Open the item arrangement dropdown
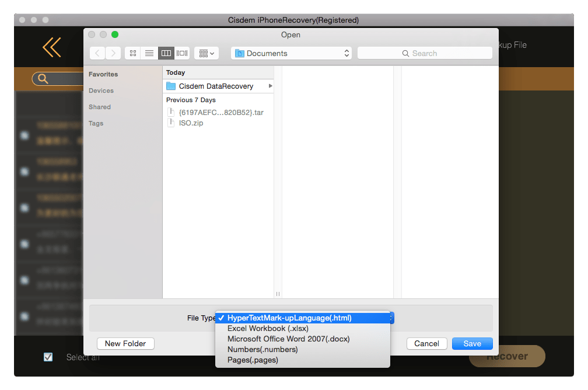588x390 pixels. coord(206,53)
